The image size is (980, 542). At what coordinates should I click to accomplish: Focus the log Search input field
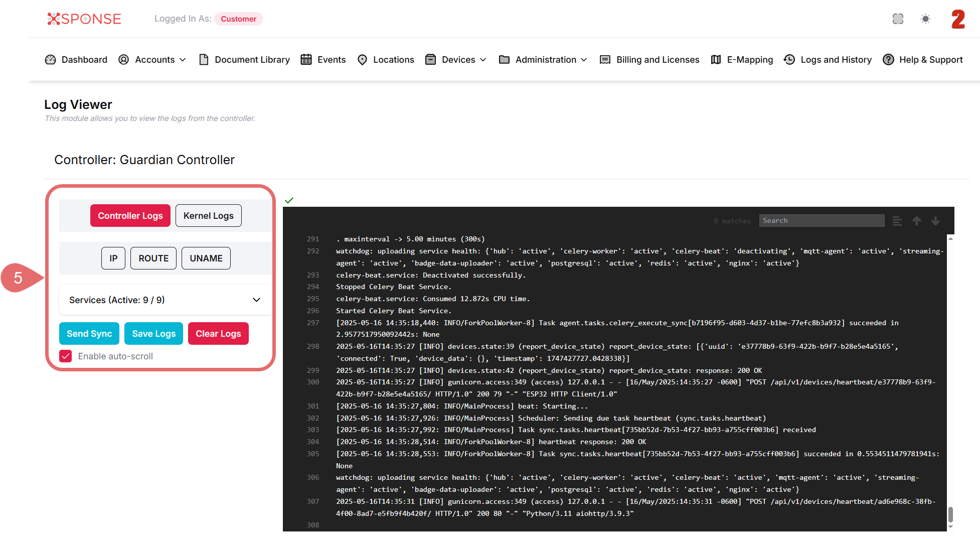(821, 221)
